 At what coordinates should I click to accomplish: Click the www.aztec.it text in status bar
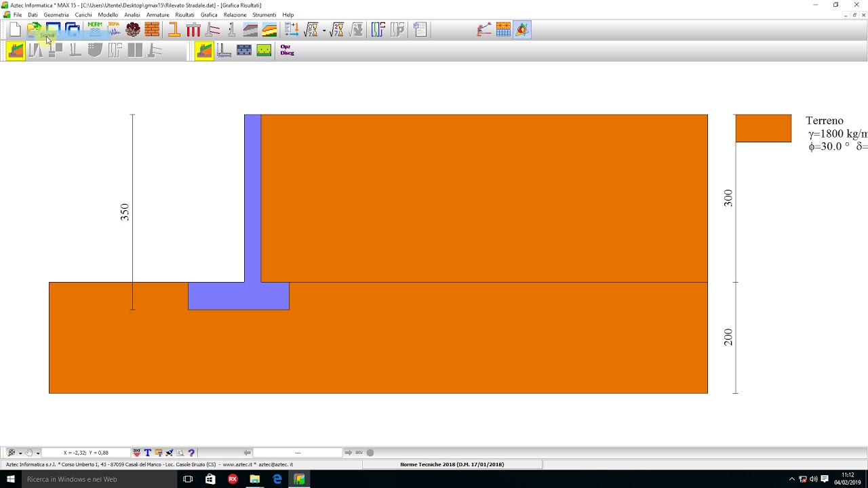point(238,465)
